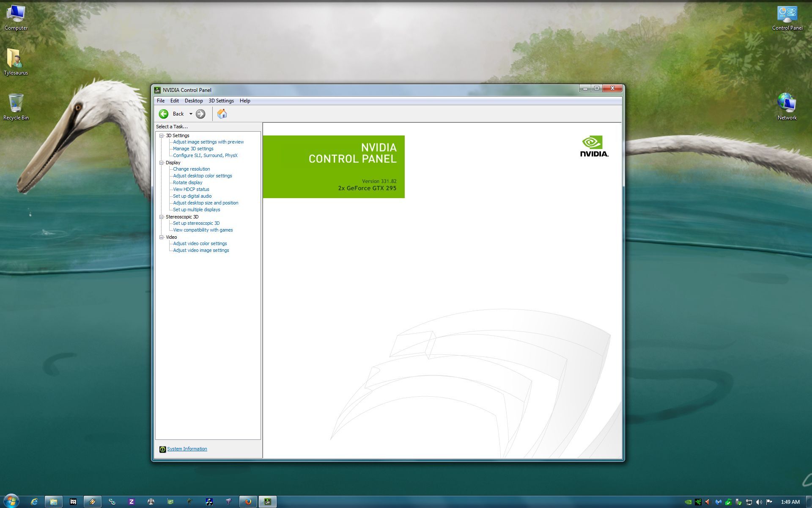Select the Network desktop icon
This screenshot has width=812, height=508.
tap(787, 107)
